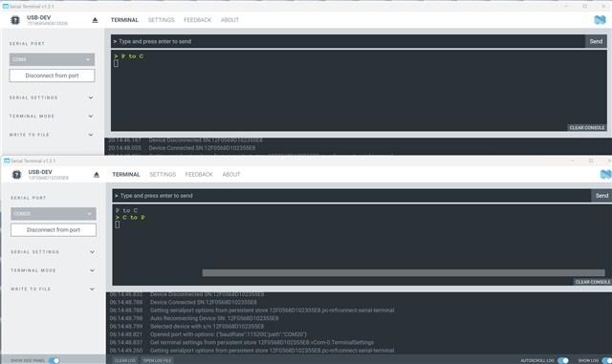
Task: Click the 20:14:48.055 Device Connected log entry in top window
Action: click(x=182, y=148)
